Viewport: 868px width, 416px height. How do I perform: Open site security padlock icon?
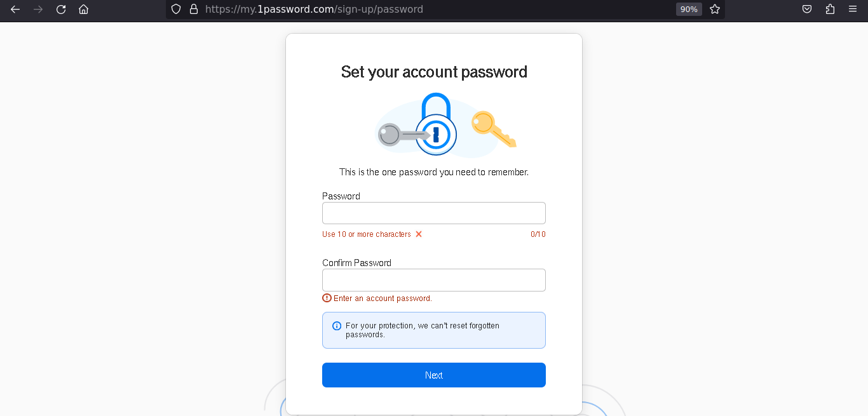pyautogui.click(x=194, y=9)
